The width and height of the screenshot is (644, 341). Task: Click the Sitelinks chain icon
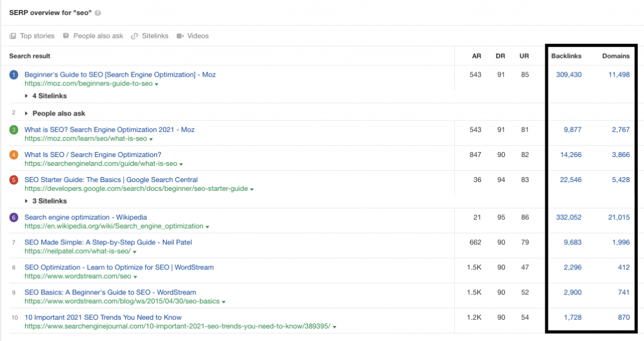click(x=134, y=36)
